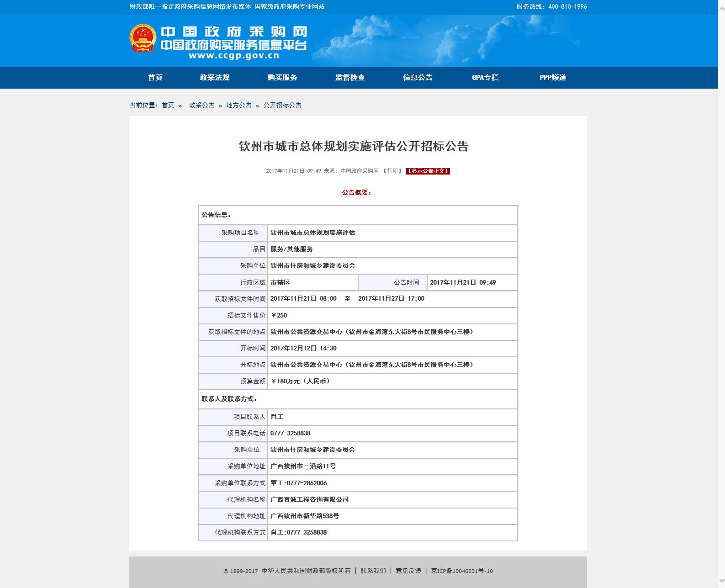
Task: Open the 监督检查 menu item
Action: click(x=350, y=78)
